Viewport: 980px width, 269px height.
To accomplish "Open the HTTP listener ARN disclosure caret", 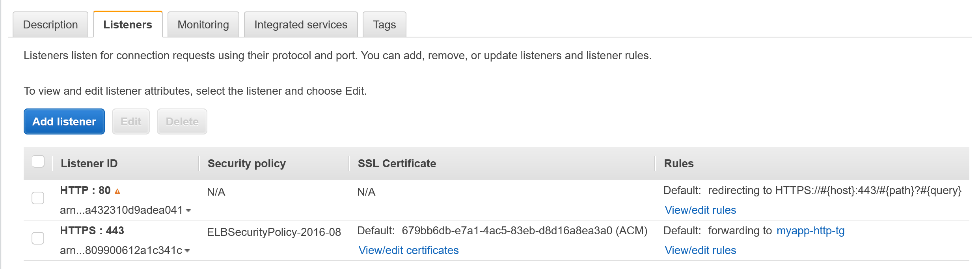I will (x=188, y=211).
